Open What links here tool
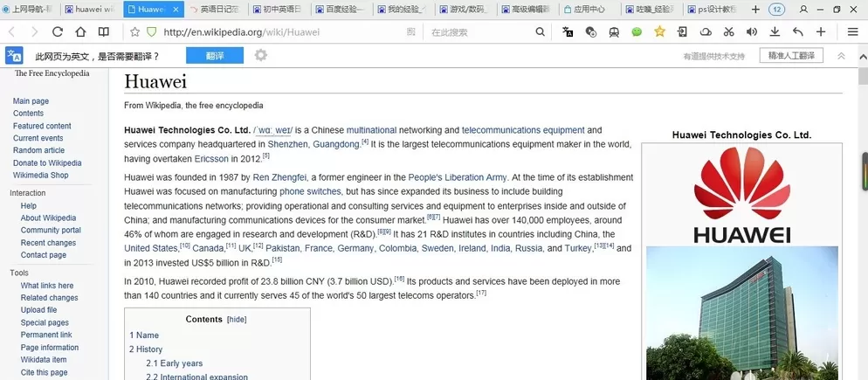This screenshot has width=868, height=380. [x=47, y=286]
